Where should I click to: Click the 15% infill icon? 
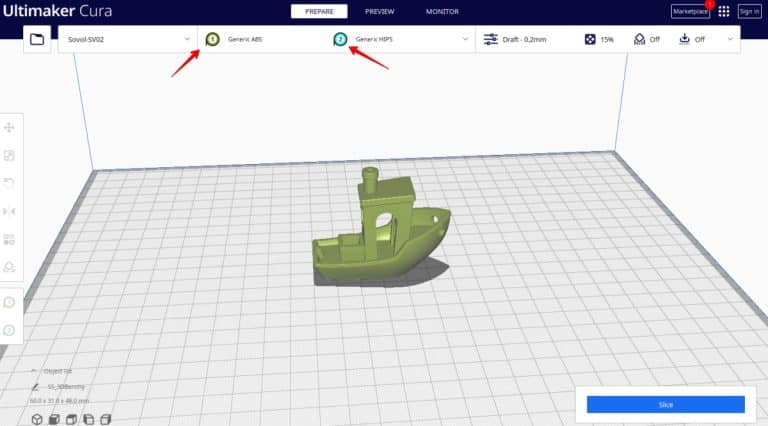pyautogui.click(x=590, y=39)
